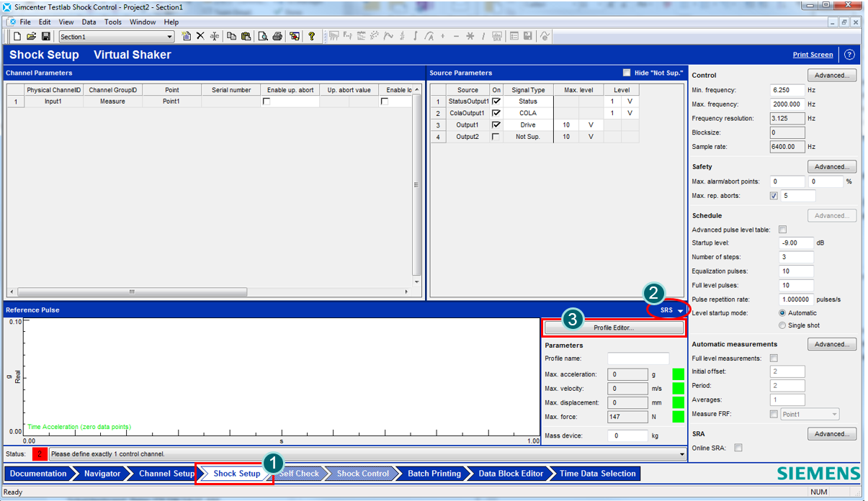Click the Delete section X icon
This screenshot has height=501, width=868.
pos(201,36)
